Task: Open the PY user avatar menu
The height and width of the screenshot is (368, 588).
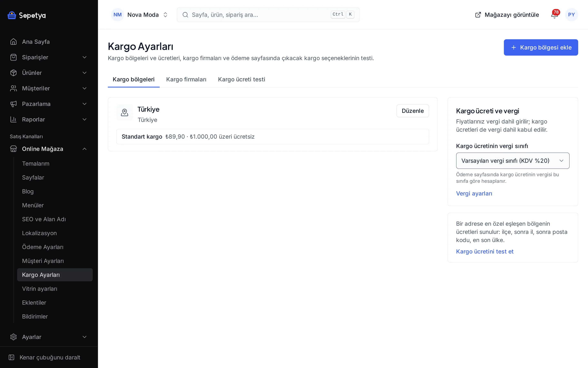Action: click(571, 15)
